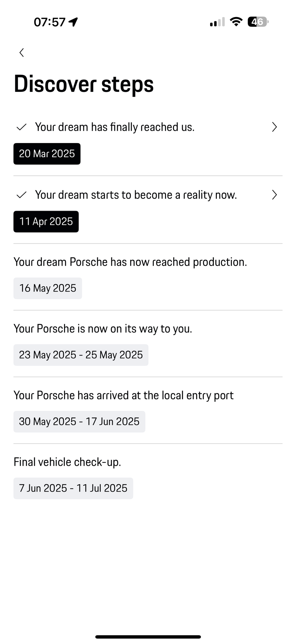Tap the 20 Mar 2025 date badge
296x644 pixels.
47,154
